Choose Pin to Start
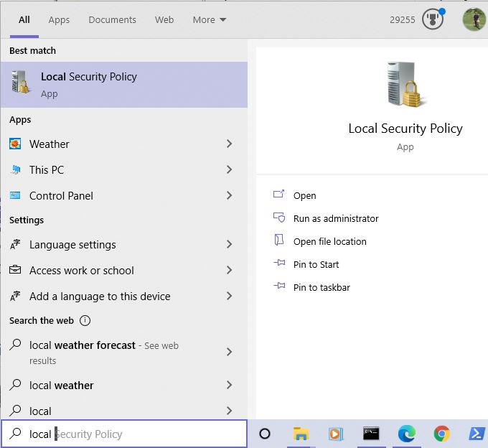Viewport: 488px width, 448px height. coord(316,265)
